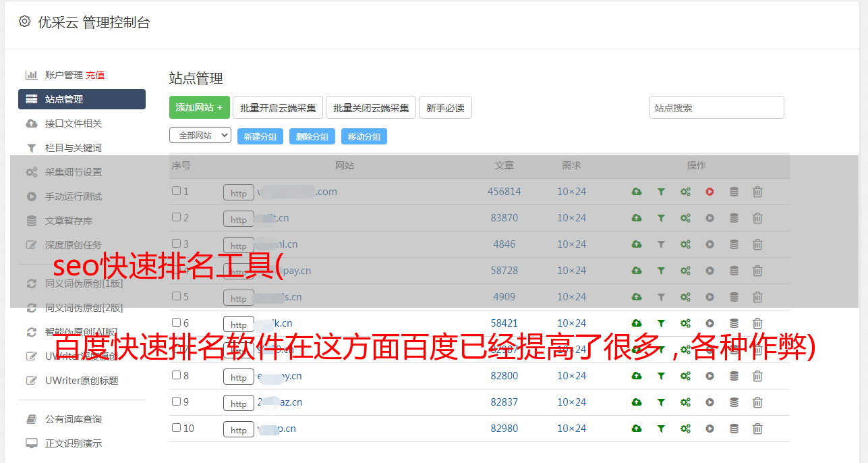
Task: Open 接口文件相关 in the sidebar
Action: click(x=73, y=124)
